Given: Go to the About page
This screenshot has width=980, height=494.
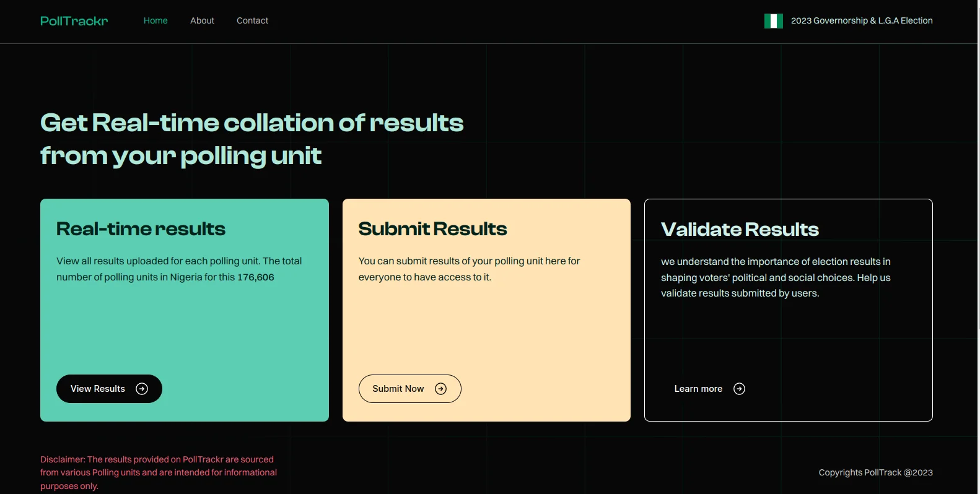Looking at the screenshot, I should coord(202,20).
